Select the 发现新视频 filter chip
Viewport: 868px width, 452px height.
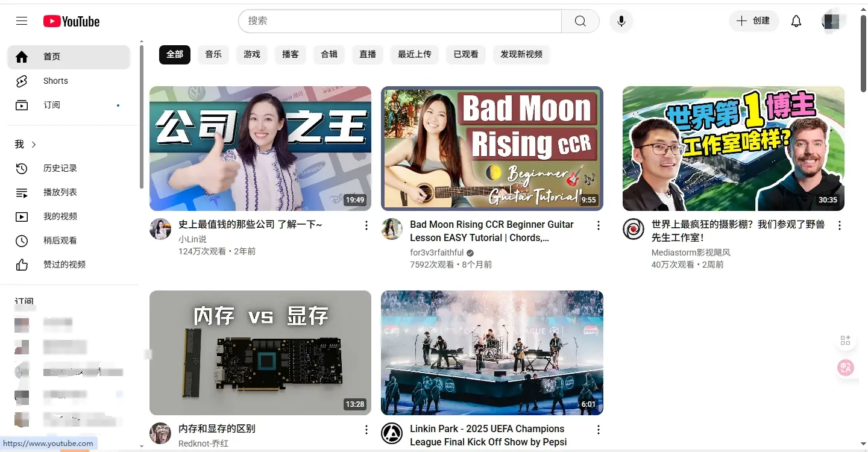click(x=521, y=54)
